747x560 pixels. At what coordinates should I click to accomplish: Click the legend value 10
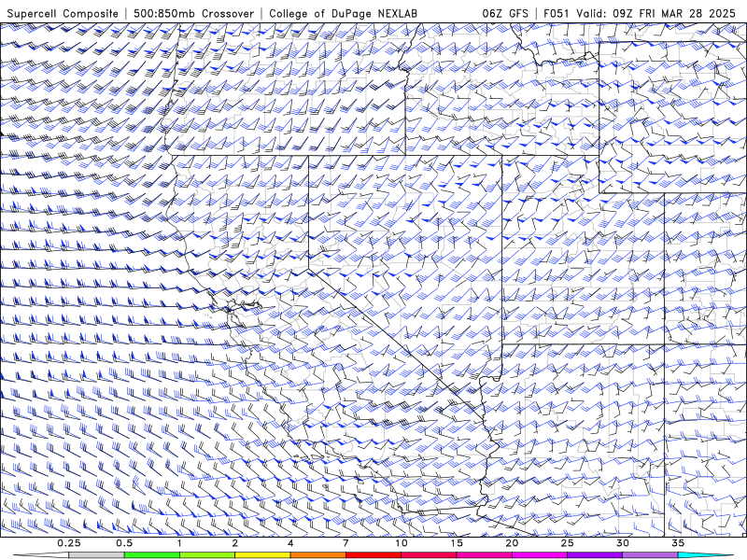[x=402, y=543]
